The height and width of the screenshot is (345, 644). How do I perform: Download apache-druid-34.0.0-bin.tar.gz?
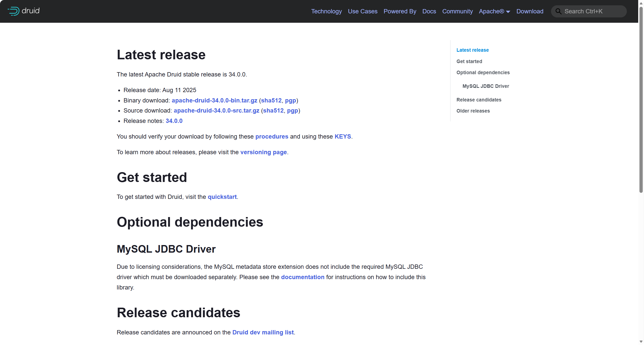[x=214, y=100]
